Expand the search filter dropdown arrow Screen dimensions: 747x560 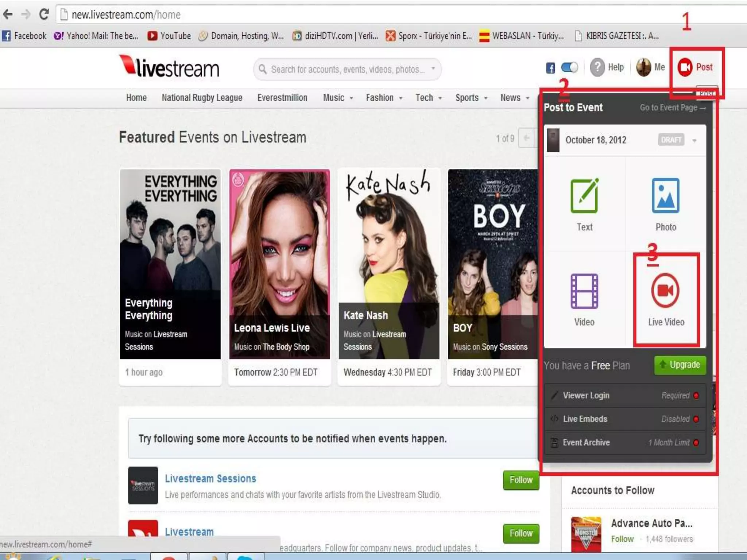[433, 69]
